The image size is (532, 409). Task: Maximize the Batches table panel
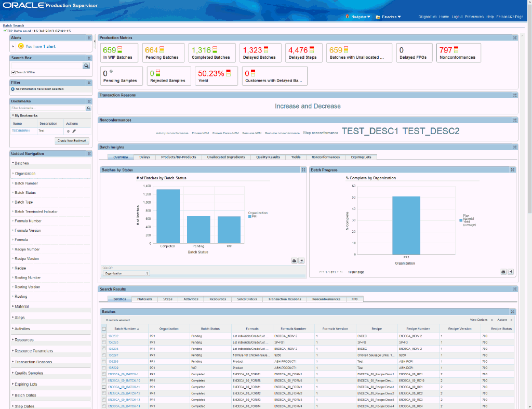point(513,312)
